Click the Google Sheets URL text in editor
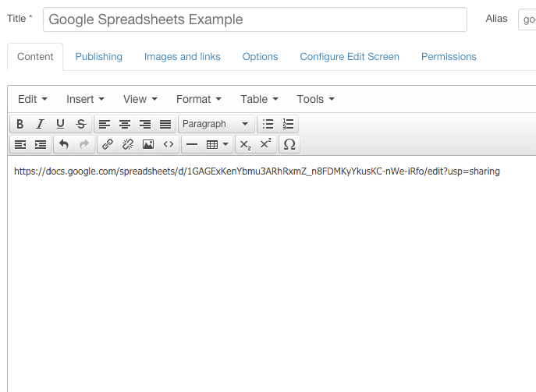This screenshot has height=392, width=536. click(257, 171)
